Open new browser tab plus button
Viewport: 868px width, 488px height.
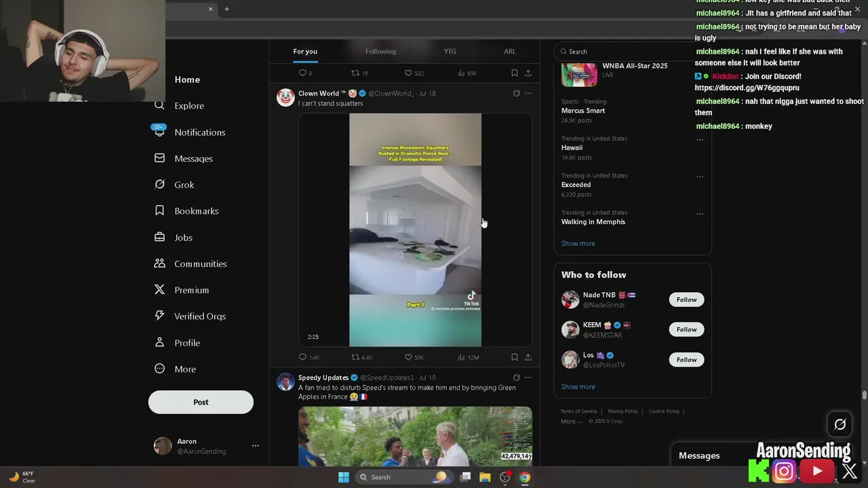coord(226,9)
